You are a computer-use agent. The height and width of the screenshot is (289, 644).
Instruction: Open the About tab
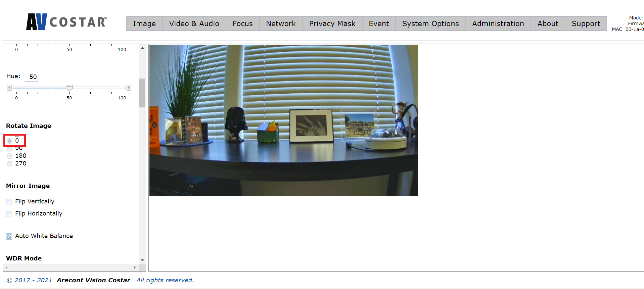[548, 23]
